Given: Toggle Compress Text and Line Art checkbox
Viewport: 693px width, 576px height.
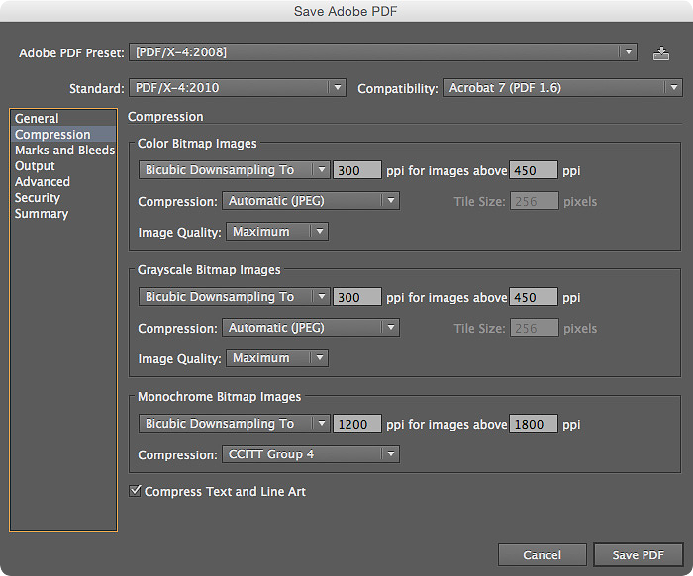Looking at the screenshot, I should tap(135, 491).
